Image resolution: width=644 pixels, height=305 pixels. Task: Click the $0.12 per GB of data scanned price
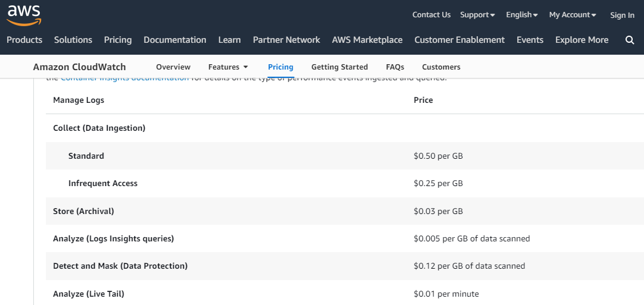click(469, 266)
